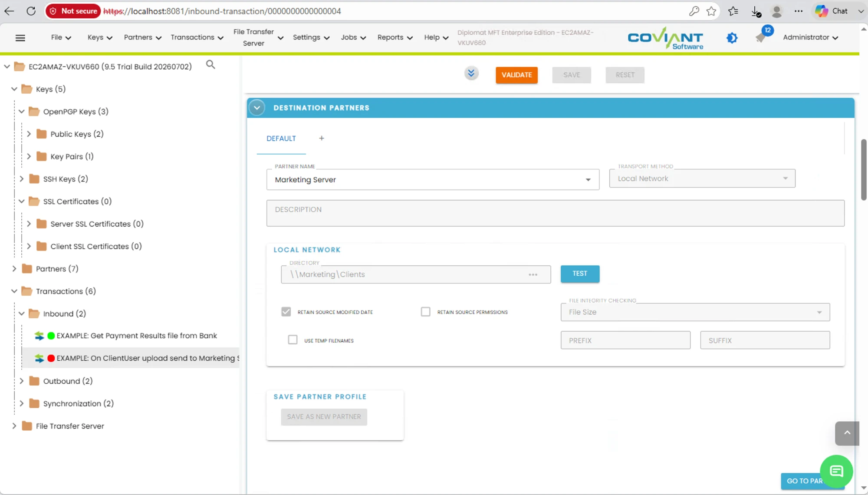
Task: Open the Partner Name dropdown
Action: [x=433, y=179]
